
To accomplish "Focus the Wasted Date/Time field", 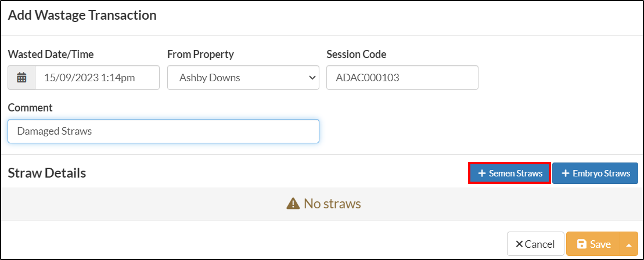I will point(98,78).
